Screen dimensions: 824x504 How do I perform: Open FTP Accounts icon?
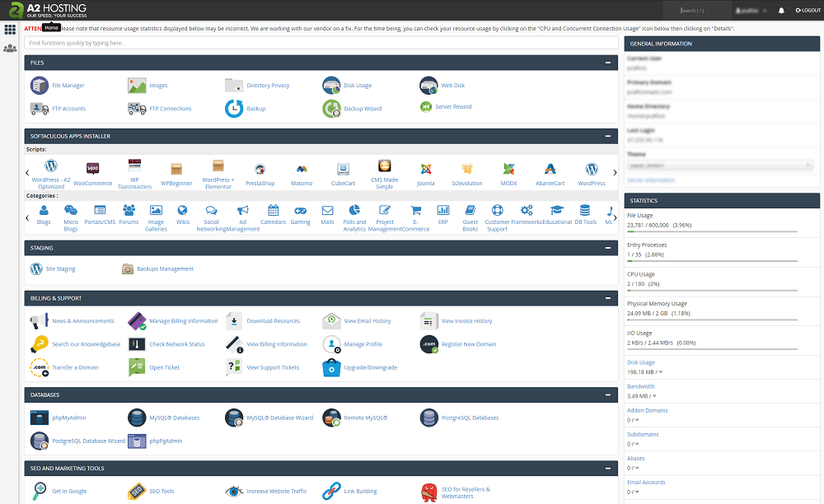click(40, 109)
